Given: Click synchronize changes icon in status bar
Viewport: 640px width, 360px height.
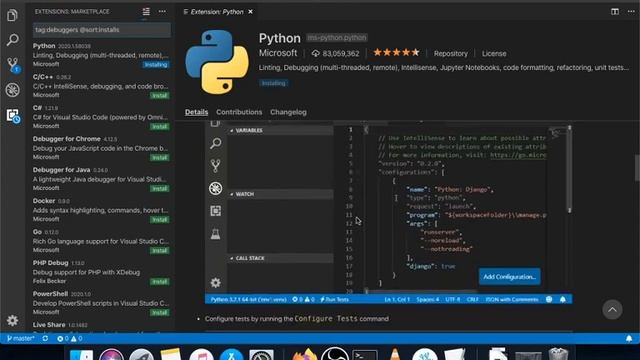Looking at the screenshot, I should [x=45, y=338].
